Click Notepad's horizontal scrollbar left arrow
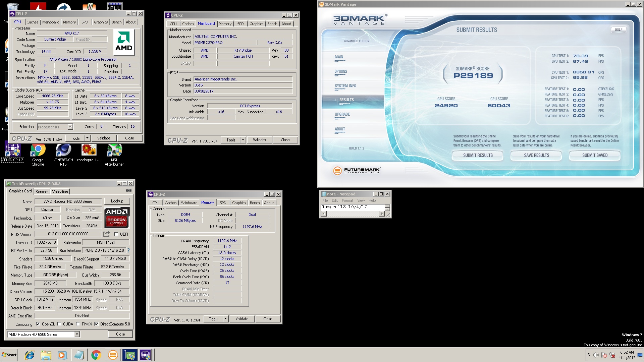This screenshot has height=362, width=644. coord(323,214)
